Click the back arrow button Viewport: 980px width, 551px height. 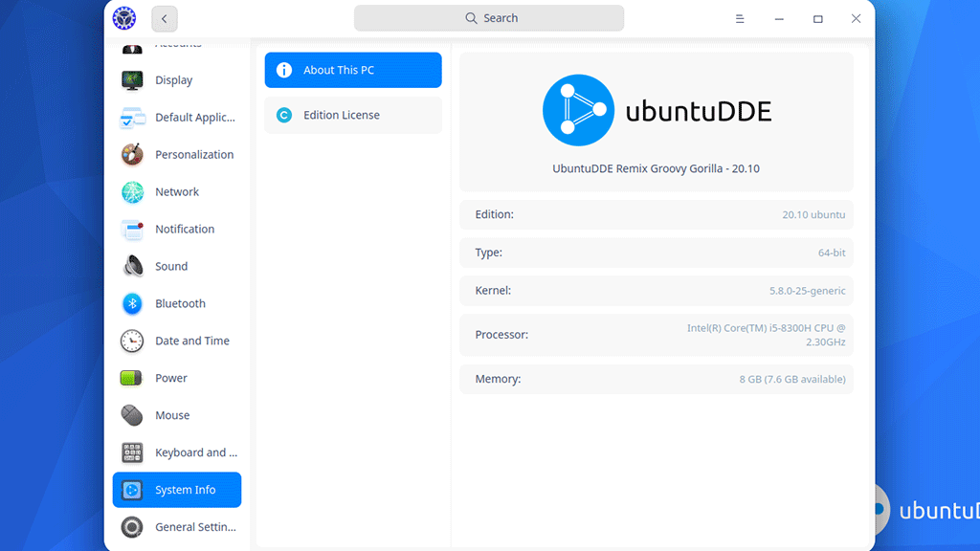163,17
